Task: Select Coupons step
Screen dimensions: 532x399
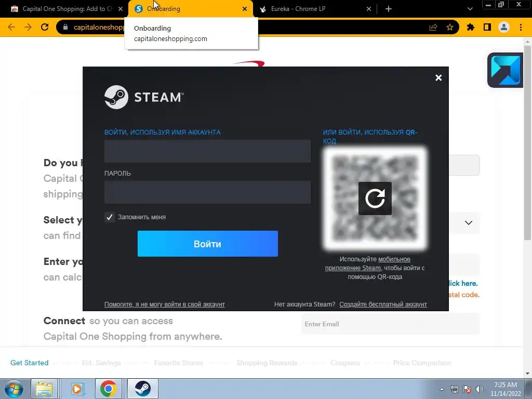Action: point(345,363)
